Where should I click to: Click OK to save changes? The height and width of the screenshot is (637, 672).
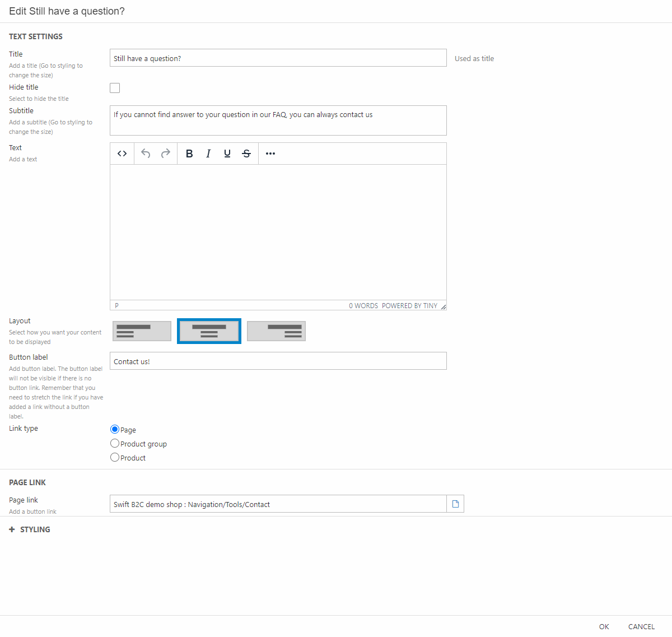tap(604, 626)
